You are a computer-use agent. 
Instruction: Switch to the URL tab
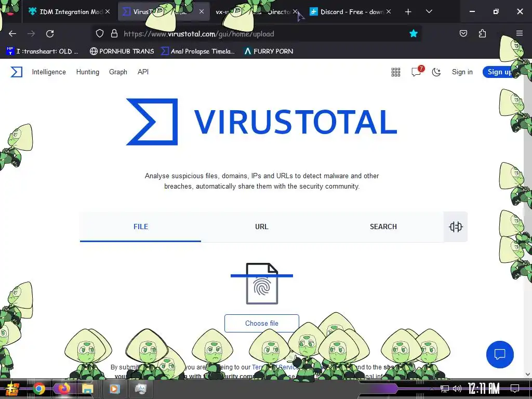pos(262,227)
